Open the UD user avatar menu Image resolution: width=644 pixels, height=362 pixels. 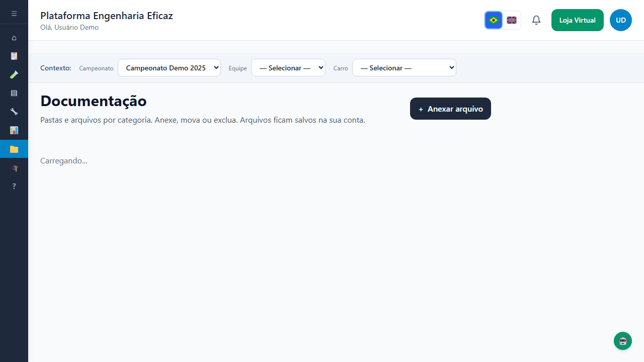tap(621, 20)
